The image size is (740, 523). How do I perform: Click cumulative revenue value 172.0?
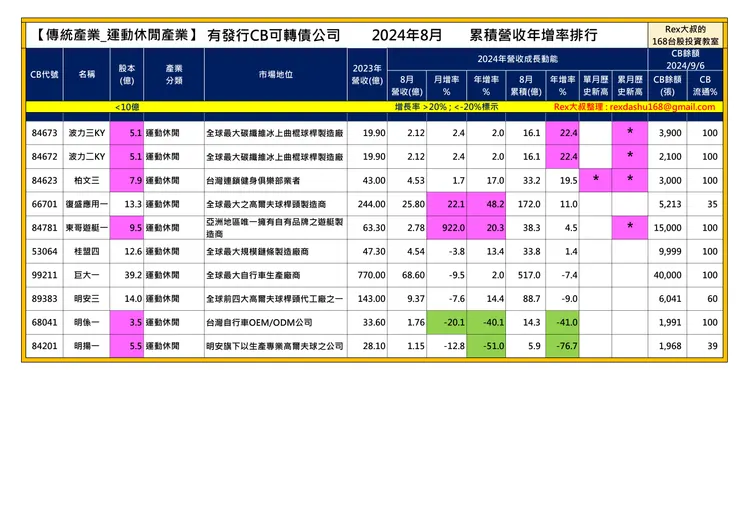[x=529, y=204]
